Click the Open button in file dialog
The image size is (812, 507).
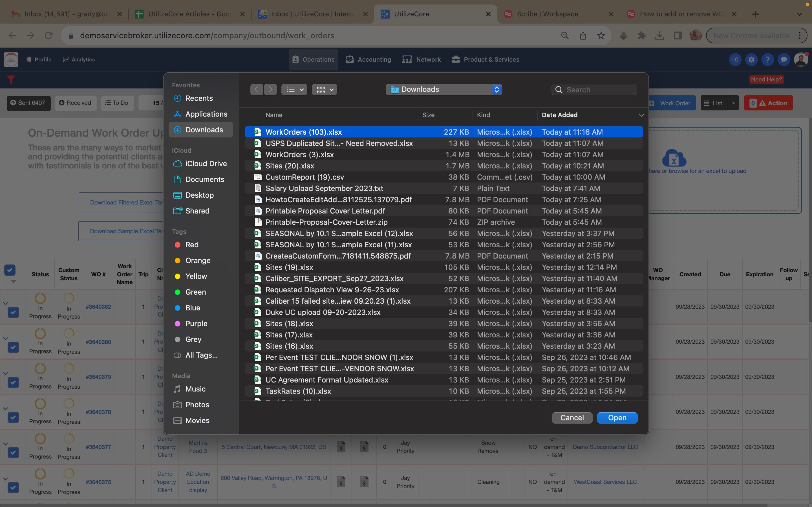(617, 418)
